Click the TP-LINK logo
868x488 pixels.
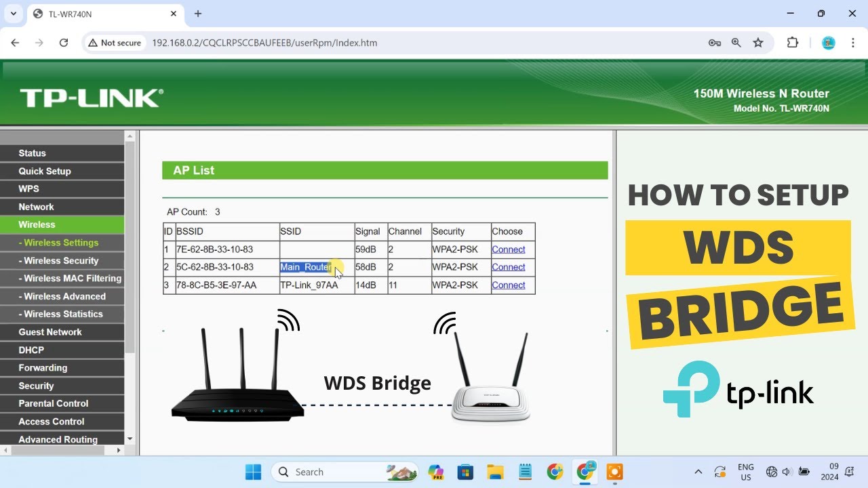tap(92, 98)
